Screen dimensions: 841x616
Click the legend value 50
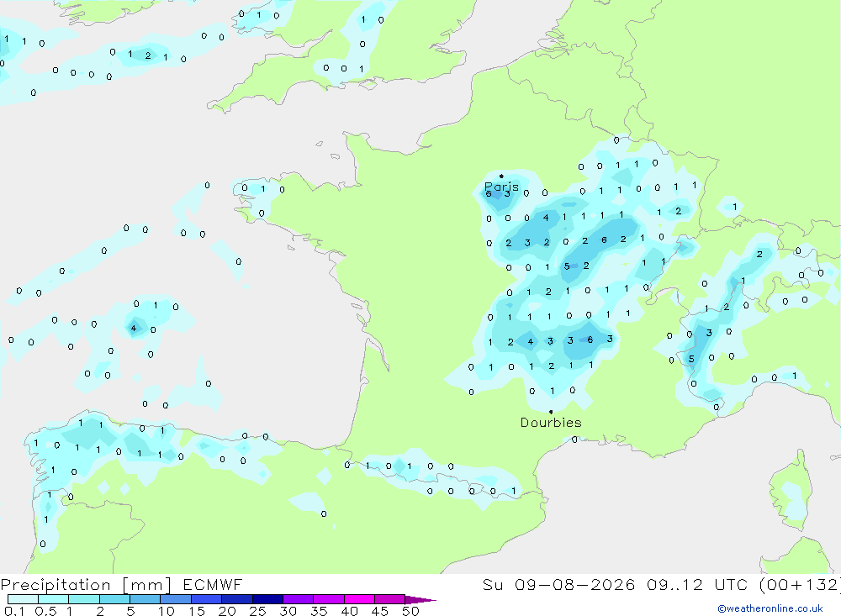tap(411, 611)
